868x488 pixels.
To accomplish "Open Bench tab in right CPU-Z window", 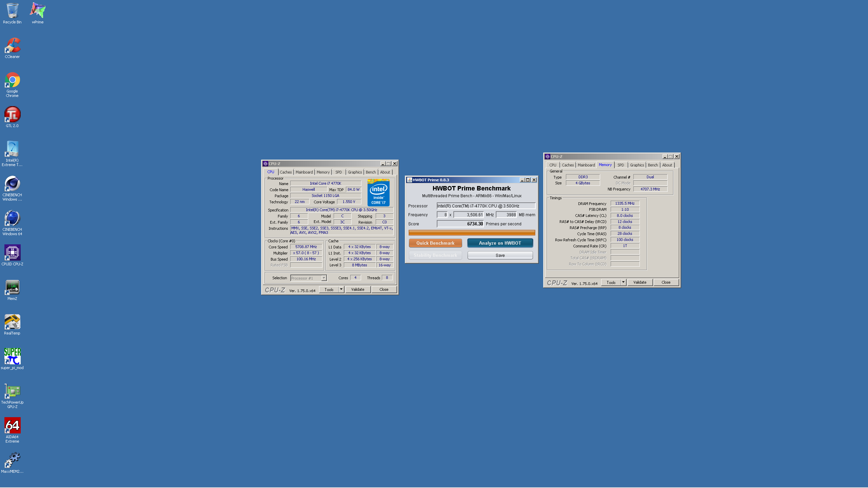I will click(x=653, y=165).
